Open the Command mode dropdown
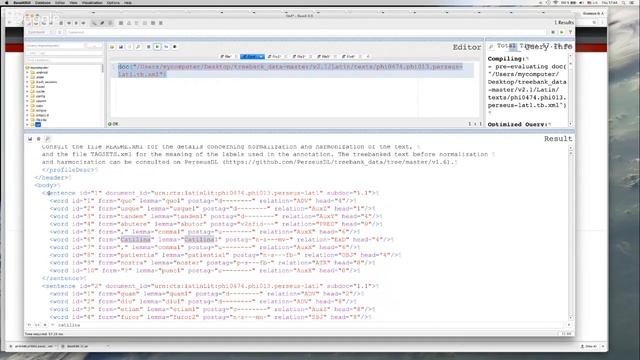 click(40, 32)
